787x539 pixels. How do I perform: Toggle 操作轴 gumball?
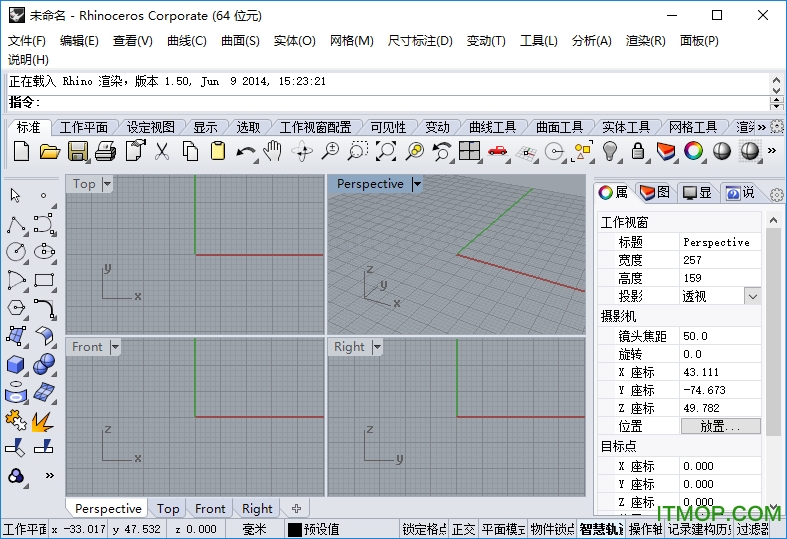click(x=645, y=529)
